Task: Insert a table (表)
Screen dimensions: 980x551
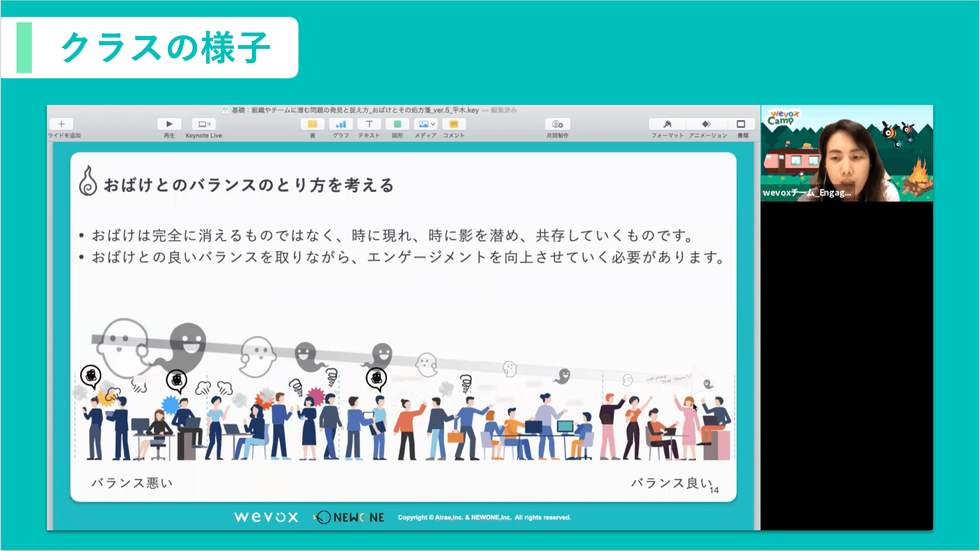Action: click(312, 124)
